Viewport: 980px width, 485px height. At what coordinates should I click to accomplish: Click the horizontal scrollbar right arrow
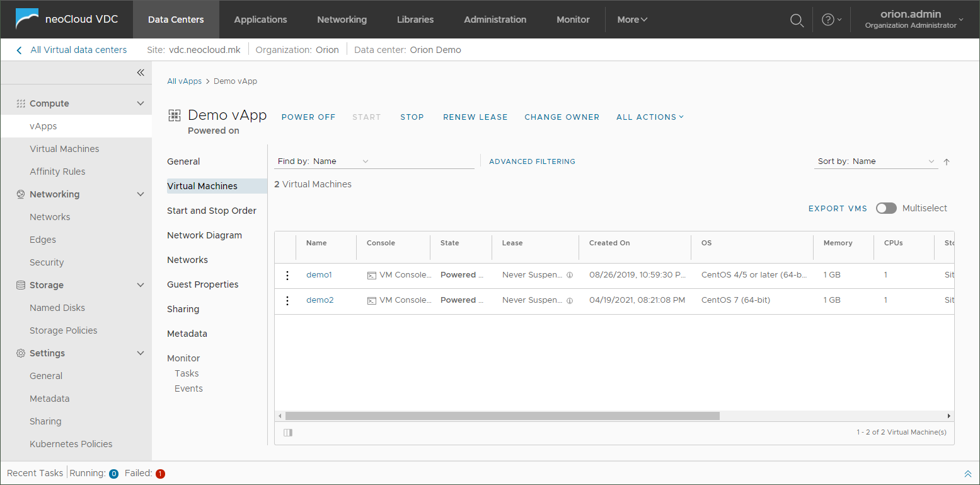949,416
